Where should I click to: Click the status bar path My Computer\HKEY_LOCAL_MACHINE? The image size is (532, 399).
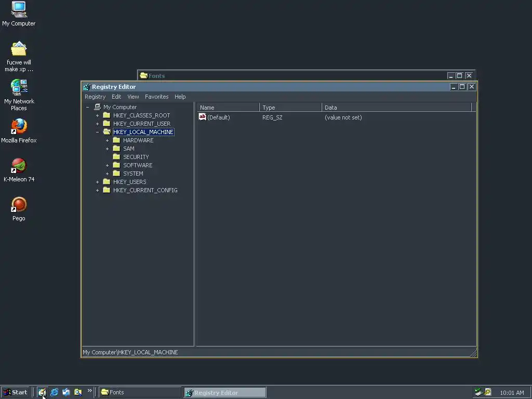[130, 352]
